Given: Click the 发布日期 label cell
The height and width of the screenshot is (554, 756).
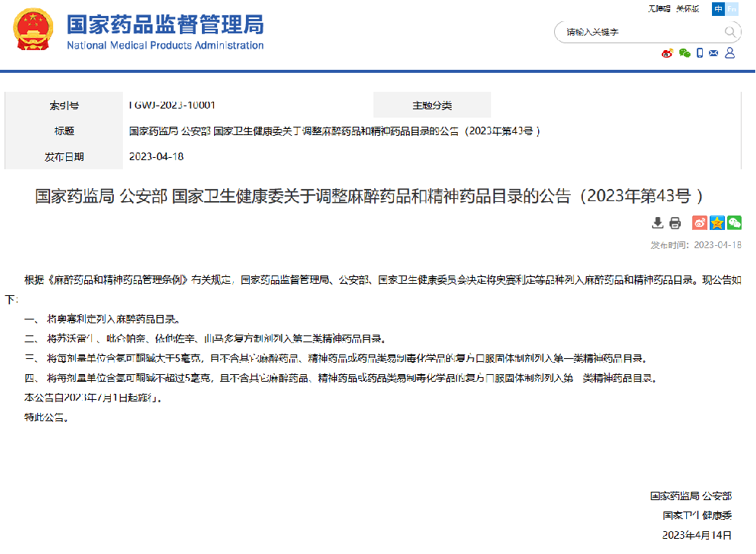Looking at the screenshot, I should pos(64,156).
